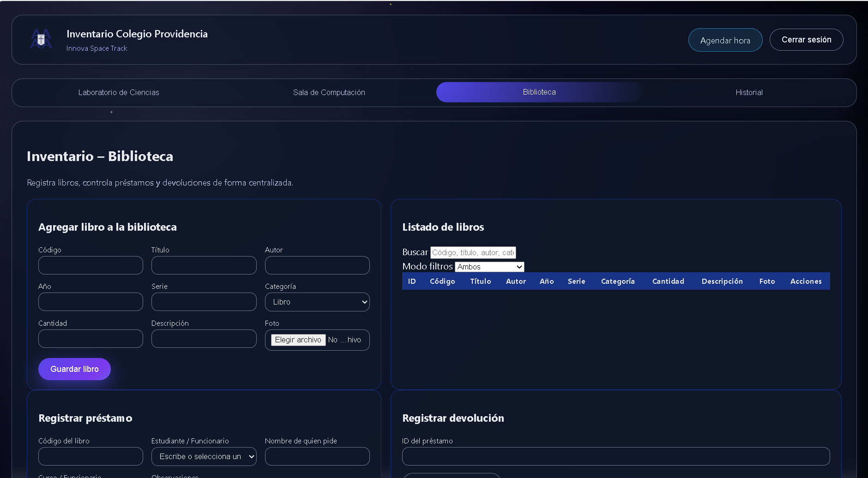Open the Modo filtros dropdown
The height and width of the screenshot is (478, 868).
point(489,267)
